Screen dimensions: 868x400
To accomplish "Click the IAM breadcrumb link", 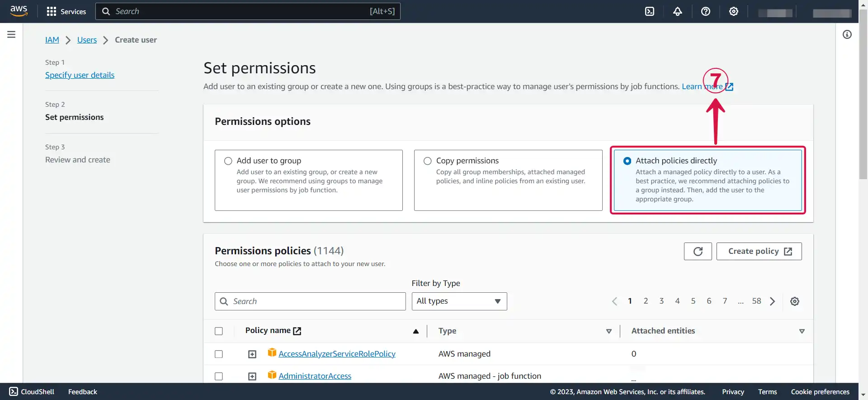I will click(x=52, y=40).
